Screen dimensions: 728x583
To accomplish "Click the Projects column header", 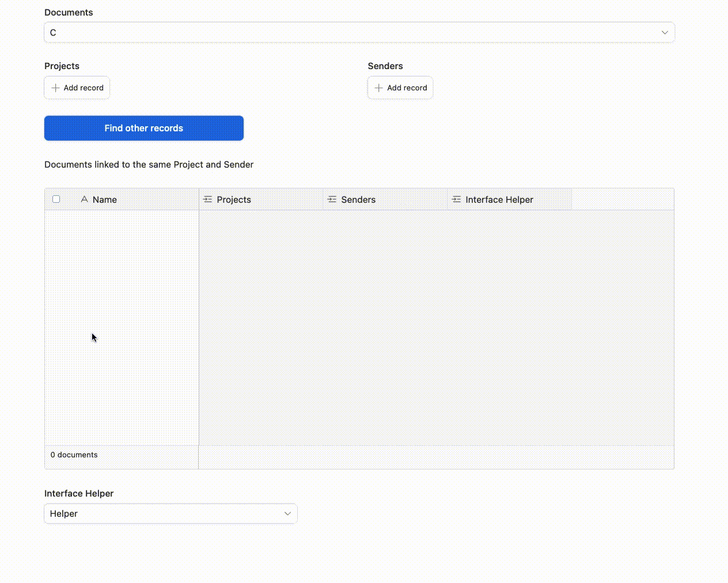I will [x=261, y=199].
